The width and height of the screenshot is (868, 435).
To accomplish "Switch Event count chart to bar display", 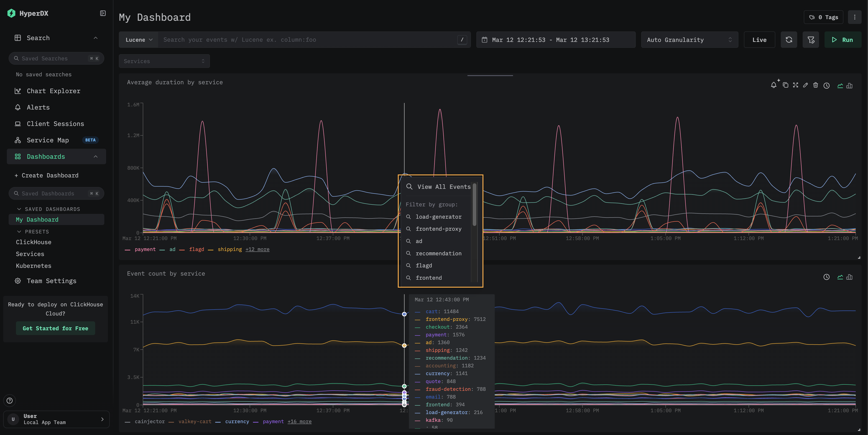I will click(x=850, y=277).
